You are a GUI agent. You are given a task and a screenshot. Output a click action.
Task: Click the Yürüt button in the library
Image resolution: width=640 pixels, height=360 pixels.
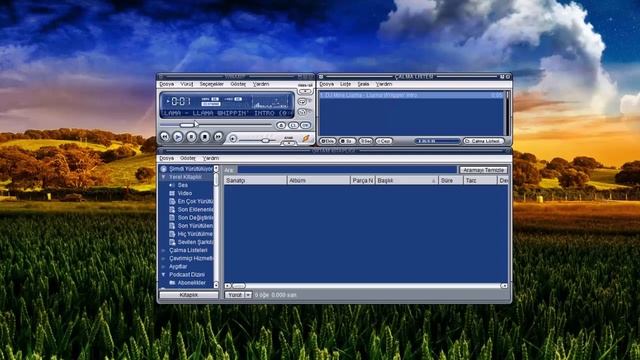pos(235,295)
